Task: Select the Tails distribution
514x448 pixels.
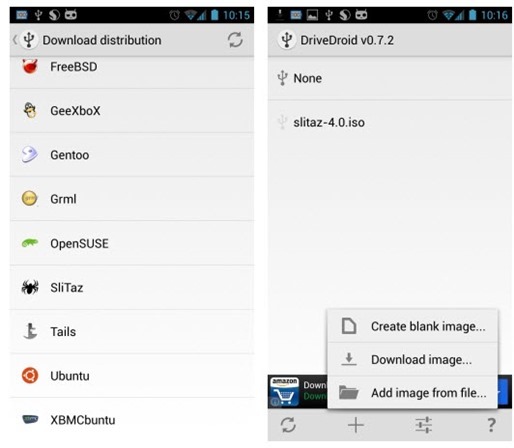Action: (x=132, y=331)
